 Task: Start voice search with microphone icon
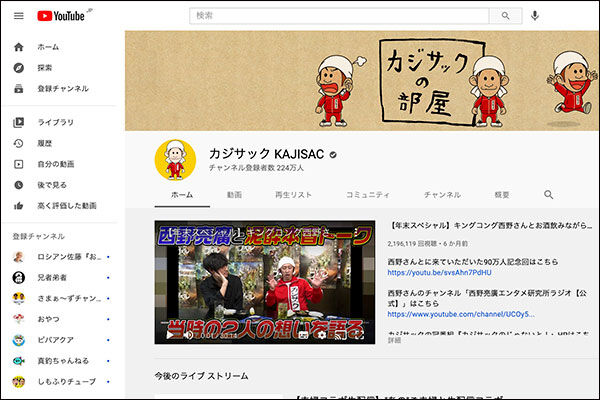click(535, 16)
